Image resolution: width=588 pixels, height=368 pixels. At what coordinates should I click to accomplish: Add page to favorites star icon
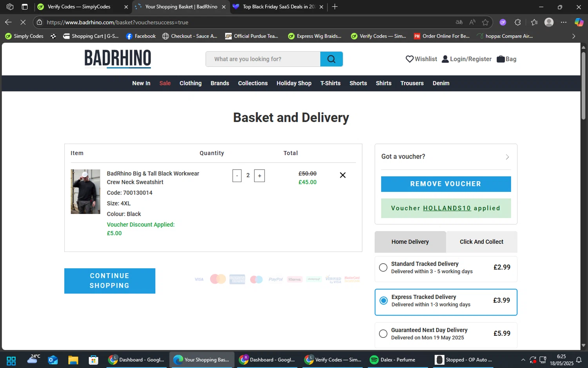click(x=485, y=22)
